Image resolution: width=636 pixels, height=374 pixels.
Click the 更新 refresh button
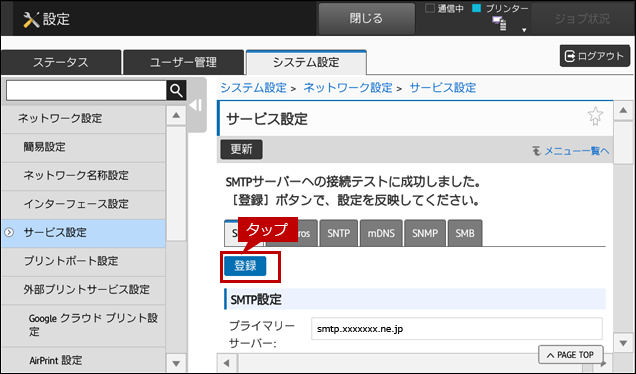[241, 149]
